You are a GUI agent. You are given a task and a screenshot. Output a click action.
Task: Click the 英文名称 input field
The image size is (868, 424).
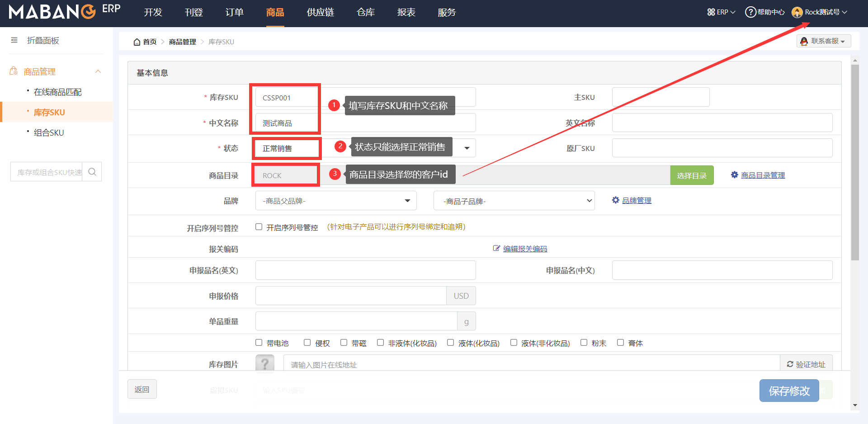[722, 122]
